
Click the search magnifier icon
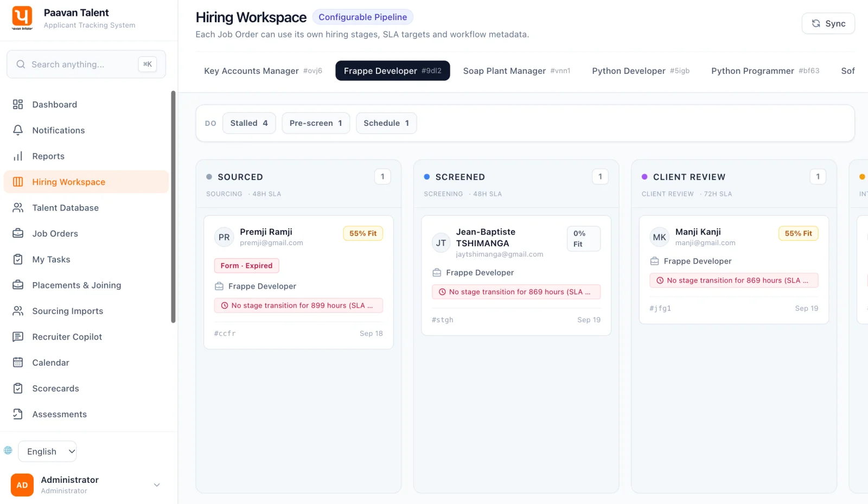[21, 64]
